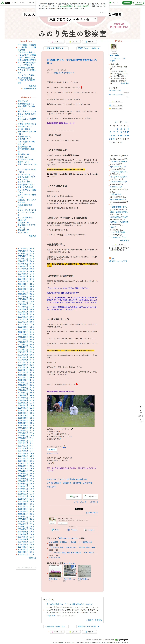
Task: Open calendar date 14
Action: [114, 136]
